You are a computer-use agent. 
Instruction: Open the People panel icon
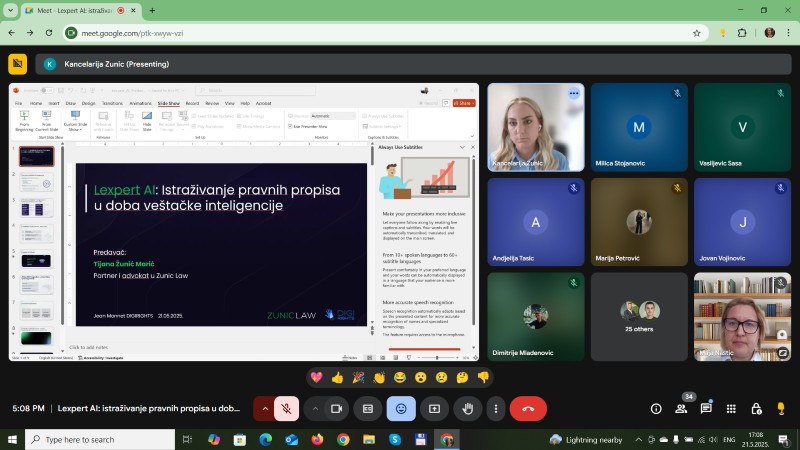pyautogui.click(x=681, y=409)
